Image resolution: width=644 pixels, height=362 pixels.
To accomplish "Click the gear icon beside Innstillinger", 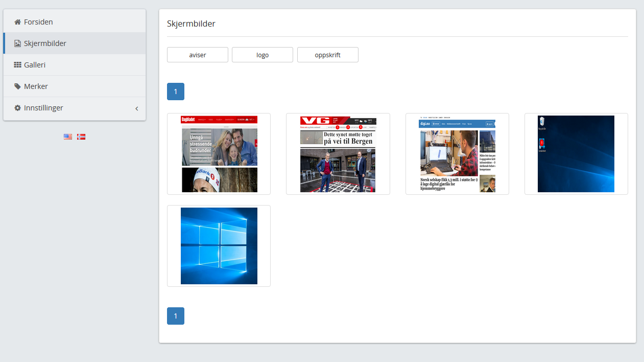I will (17, 108).
